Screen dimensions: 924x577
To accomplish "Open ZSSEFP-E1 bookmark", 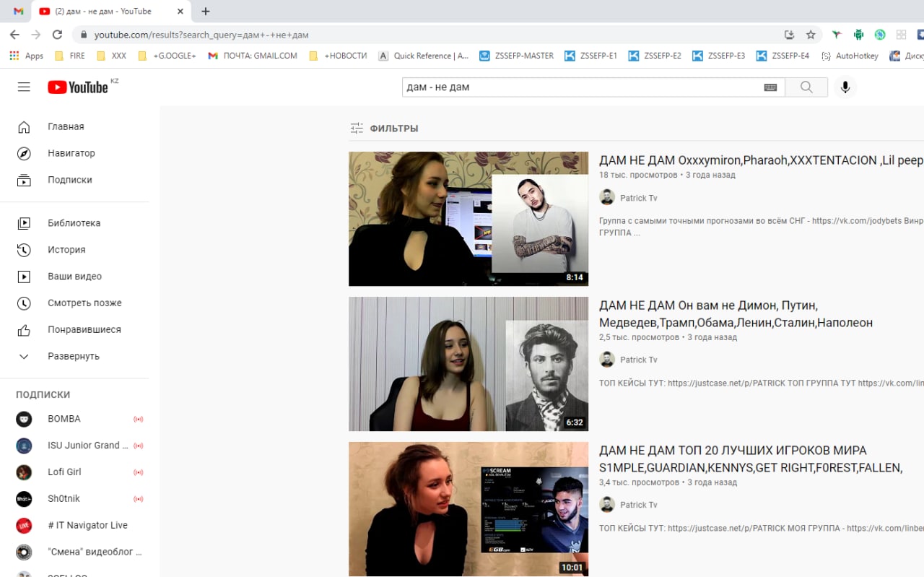I will 591,56.
